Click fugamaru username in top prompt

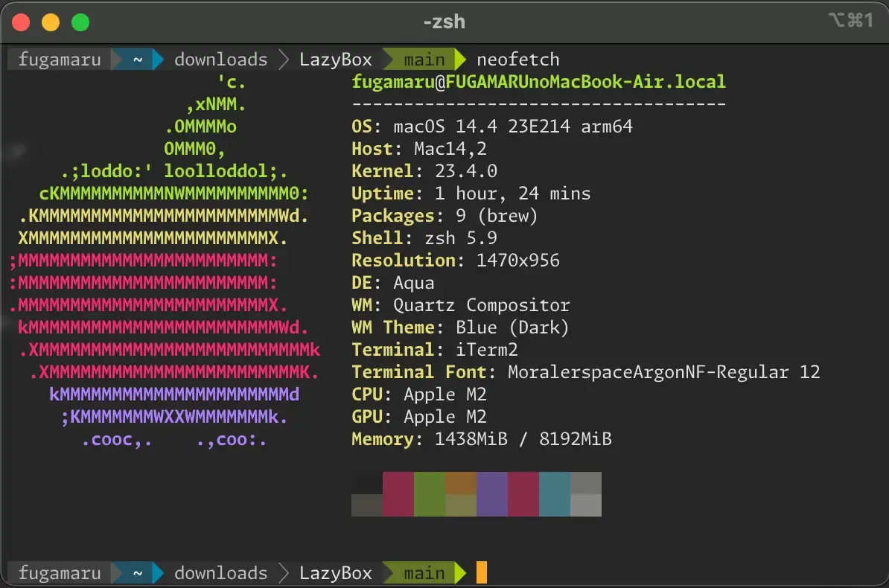60,60
